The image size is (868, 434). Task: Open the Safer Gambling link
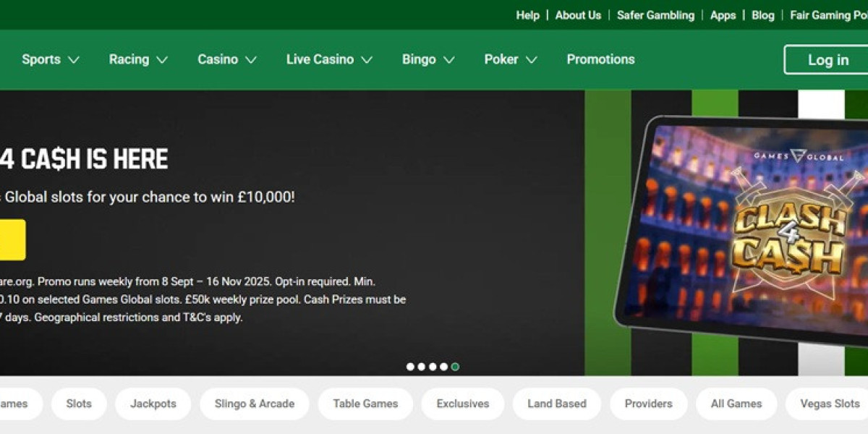[x=655, y=15]
